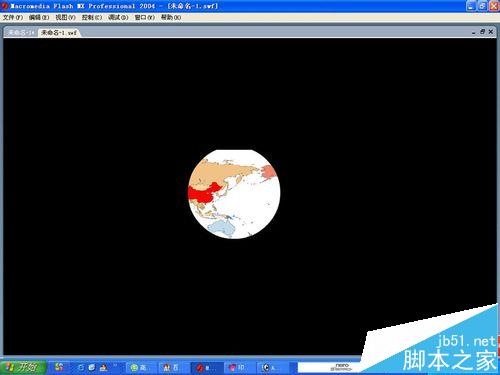This screenshot has width=500, height=375.
Task: Close the inner SWF document window
Action: click(491, 32)
